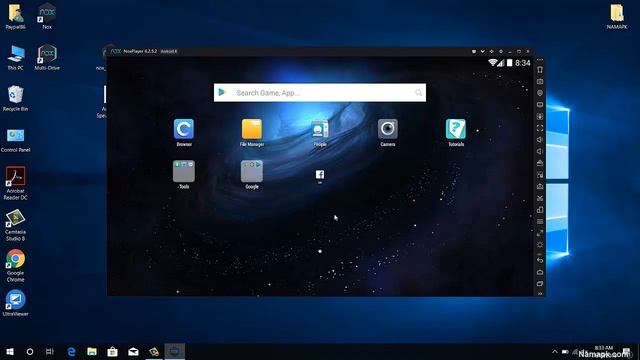
Task: Open the Tutorials app
Action: (x=456, y=129)
